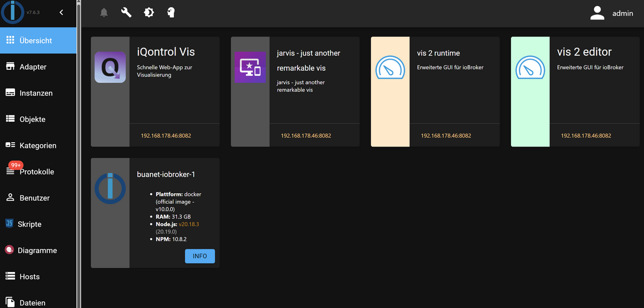Image resolution: width=644 pixels, height=308 pixels.
Task: Click the Plattform: docker entry
Action: coord(179,201)
